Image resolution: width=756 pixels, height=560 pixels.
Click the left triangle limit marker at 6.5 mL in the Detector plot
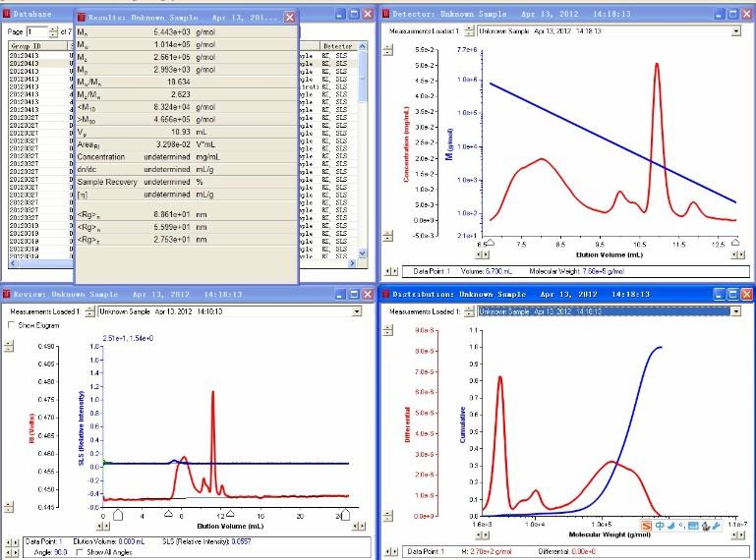(x=490, y=242)
